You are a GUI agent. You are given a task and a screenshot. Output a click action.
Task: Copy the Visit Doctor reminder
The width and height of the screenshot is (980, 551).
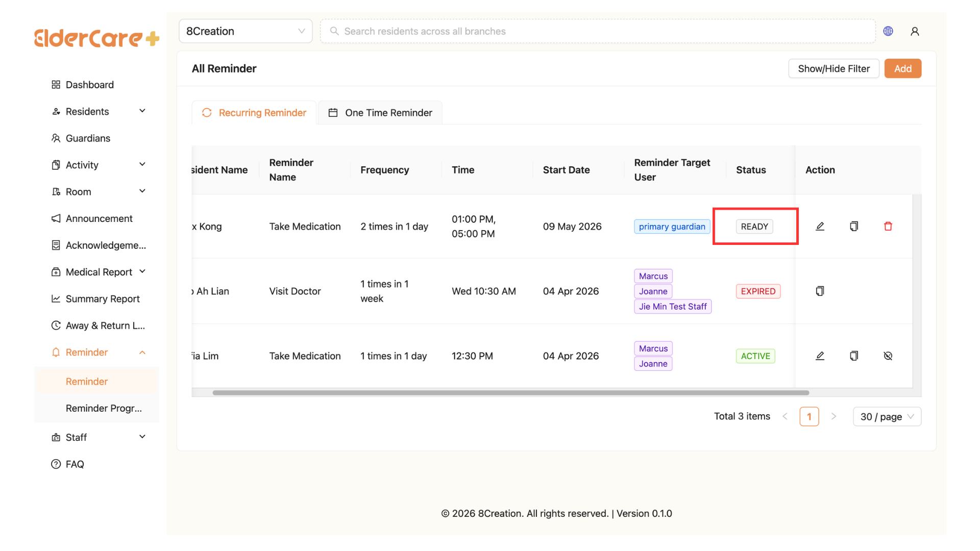(820, 291)
